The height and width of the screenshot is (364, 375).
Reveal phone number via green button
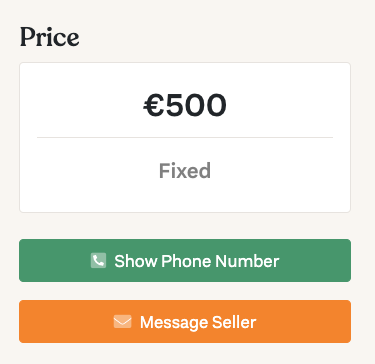click(x=185, y=260)
